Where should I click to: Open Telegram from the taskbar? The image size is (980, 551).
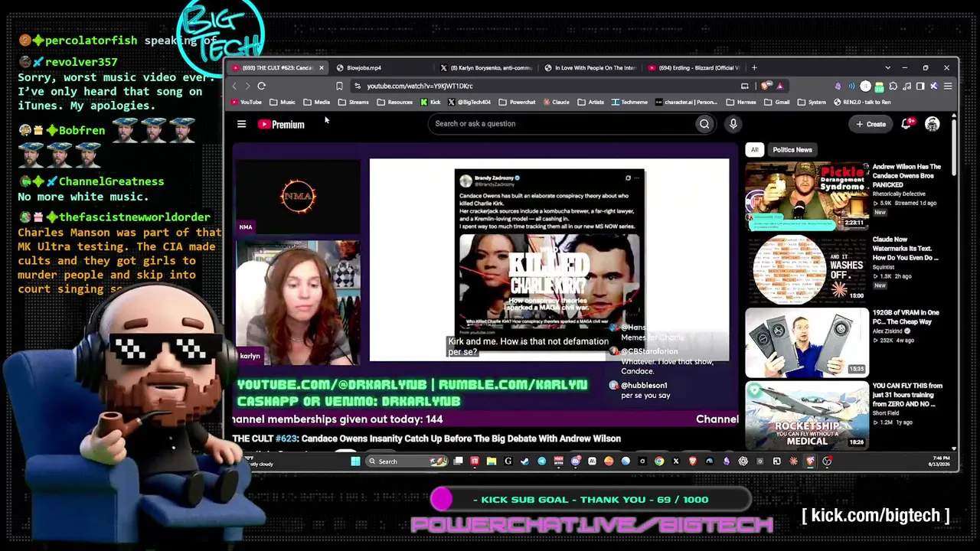pos(541,461)
